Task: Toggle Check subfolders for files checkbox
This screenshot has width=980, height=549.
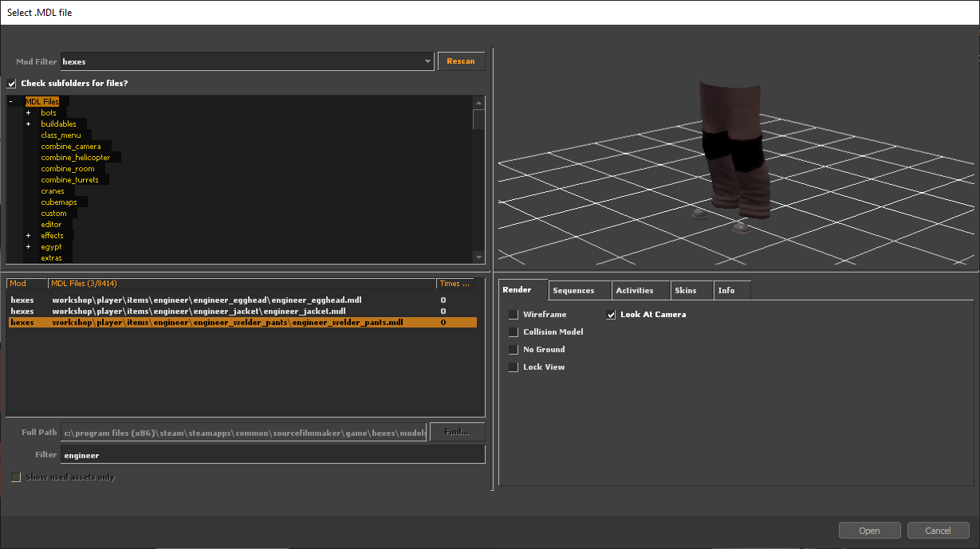Action: tap(12, 84)
